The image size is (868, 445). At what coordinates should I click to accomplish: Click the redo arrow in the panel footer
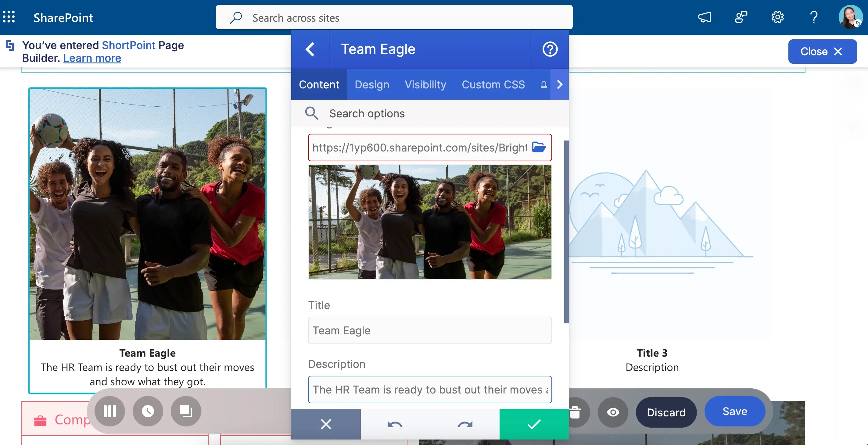(x=465, y=424)
